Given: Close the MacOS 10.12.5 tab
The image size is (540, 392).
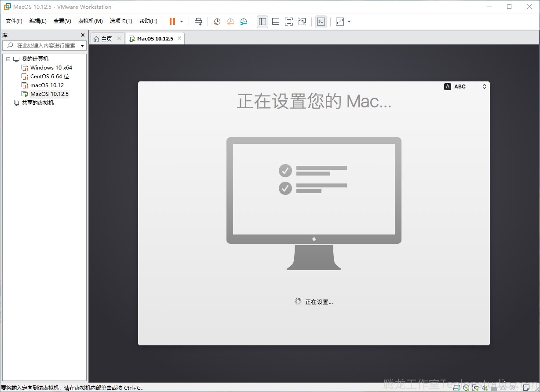Looking at the screenshot, I should pyautogui.click(x=179, y=39).
